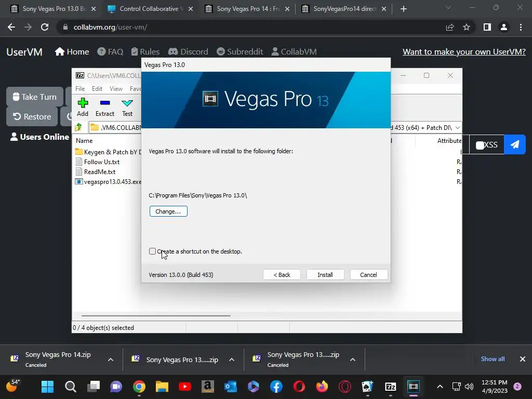Click the address bar URL
Viewport: 532px width, 399px height.
pos(110,27)
